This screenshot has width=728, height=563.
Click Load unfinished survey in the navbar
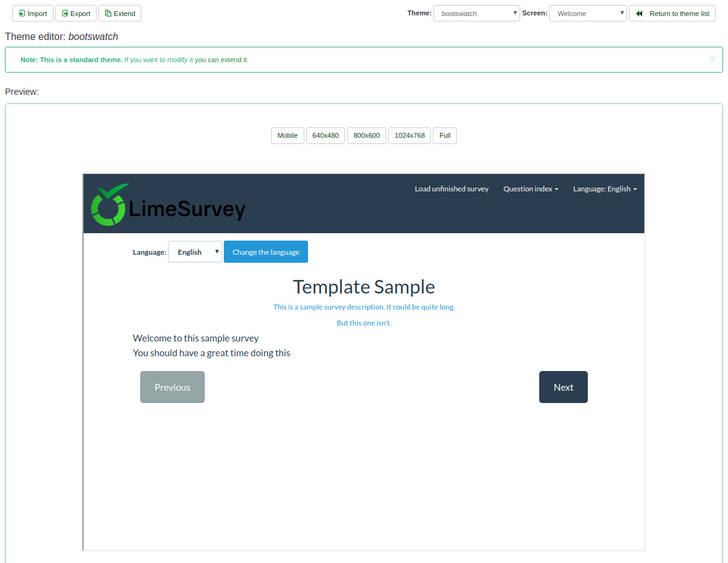click(x=451, y=189)
